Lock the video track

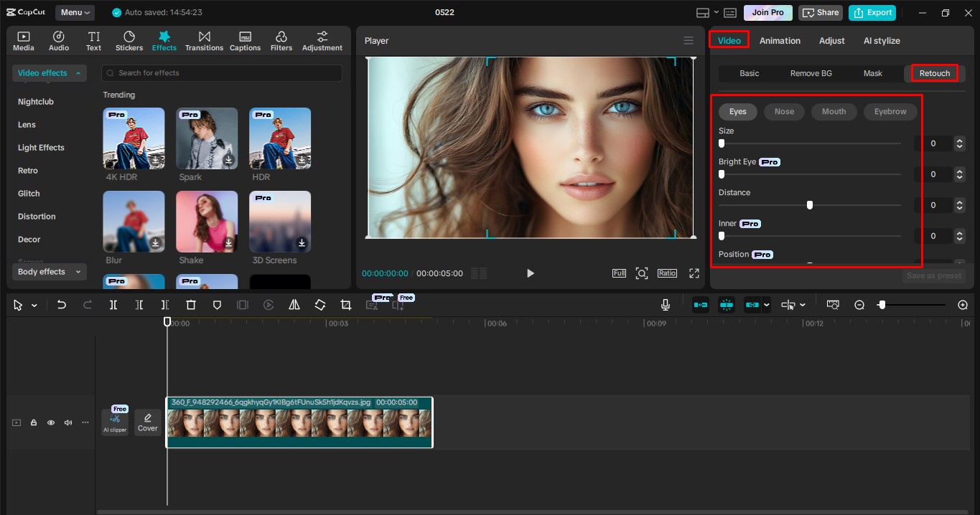(33, 422)
